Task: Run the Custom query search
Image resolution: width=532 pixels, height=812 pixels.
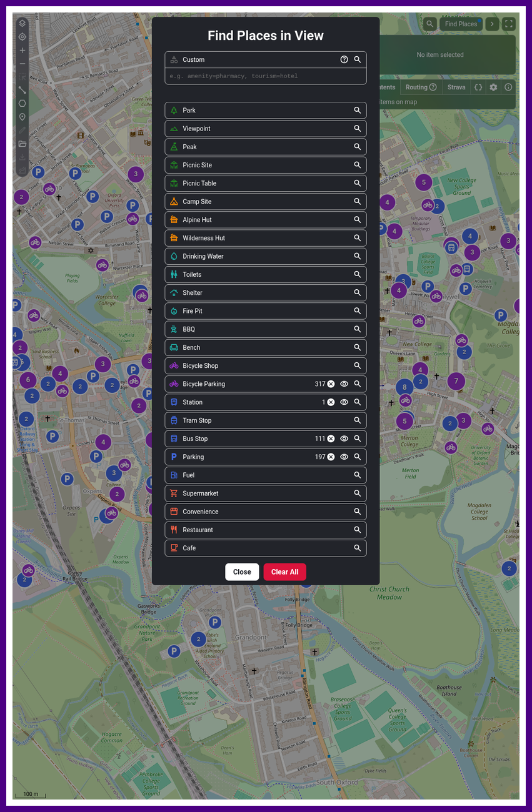Action: pos(358,60)
